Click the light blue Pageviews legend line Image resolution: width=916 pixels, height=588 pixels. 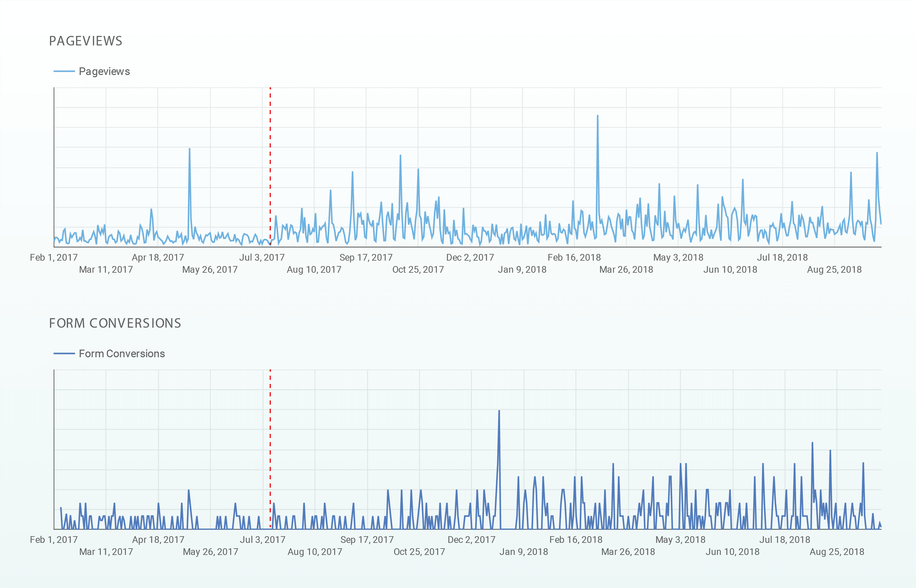coord(64,72)
